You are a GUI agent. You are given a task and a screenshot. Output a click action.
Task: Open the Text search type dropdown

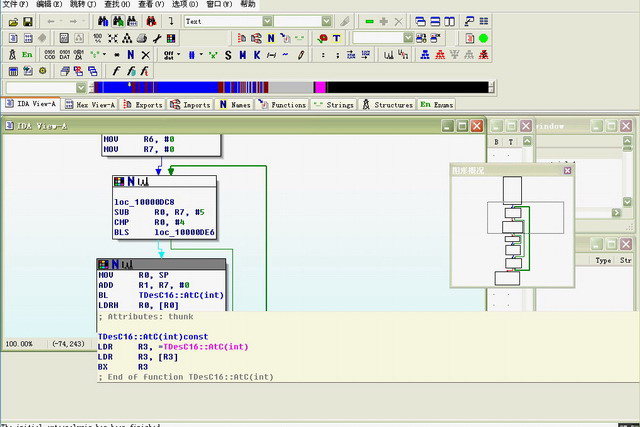point(267,21)
